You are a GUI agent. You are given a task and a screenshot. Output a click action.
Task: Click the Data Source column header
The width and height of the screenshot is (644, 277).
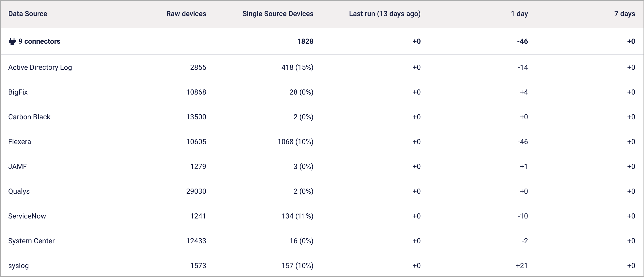tap(28, 14)
